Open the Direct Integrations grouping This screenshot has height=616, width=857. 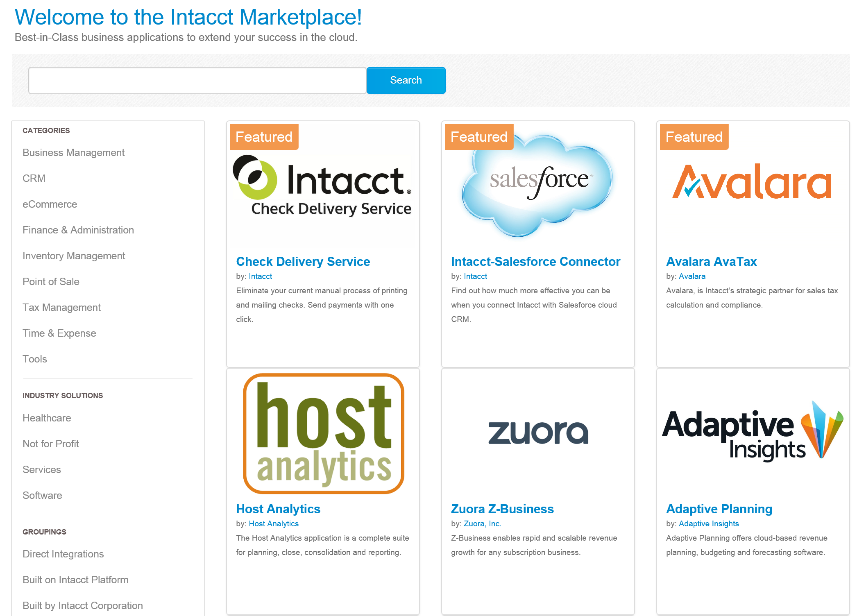(x=63, y=554)
